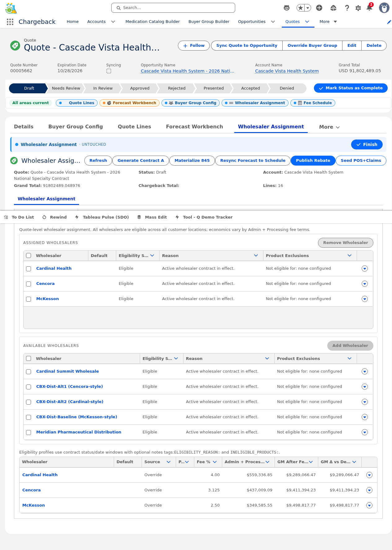
Task: Open row actions for Cencora assigned wholesaler
Action: point(365,284)
